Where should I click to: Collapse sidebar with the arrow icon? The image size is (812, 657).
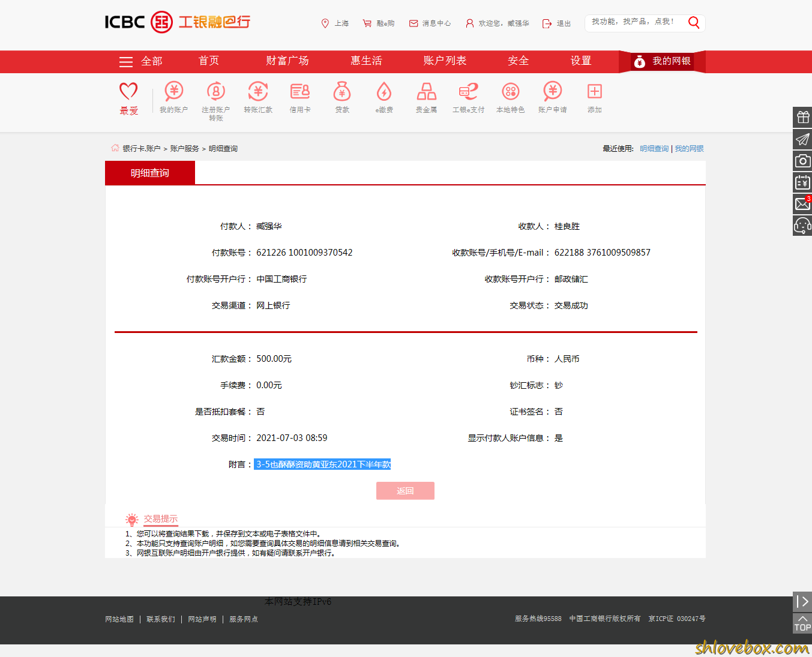802,601
